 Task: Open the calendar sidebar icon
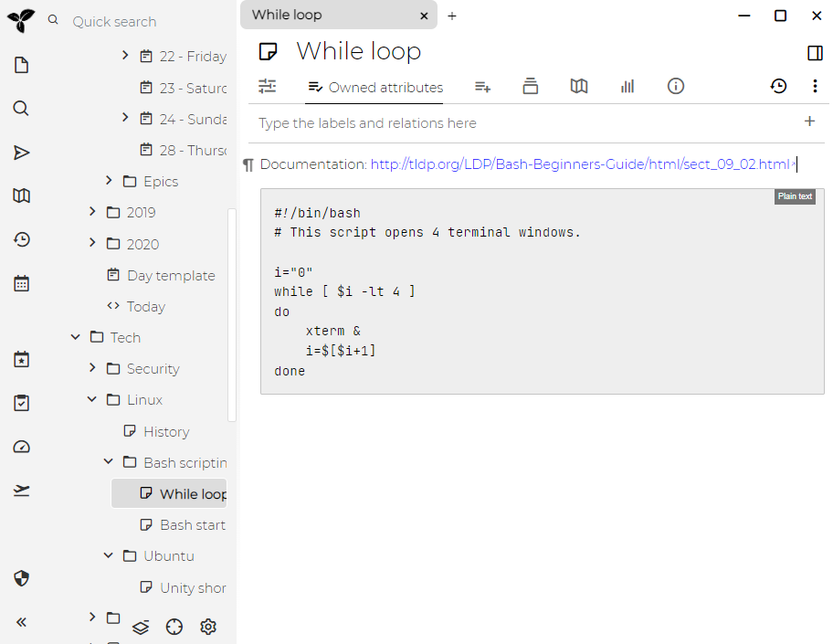pos(21,283)
